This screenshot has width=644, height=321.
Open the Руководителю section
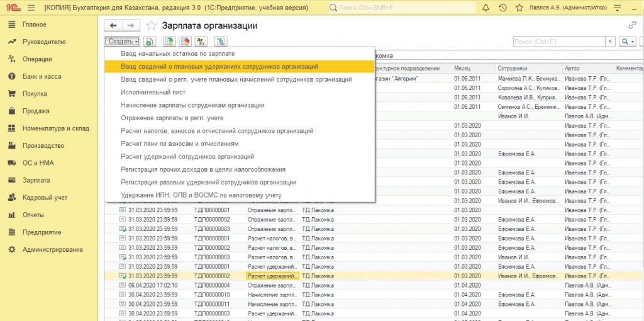44,42
